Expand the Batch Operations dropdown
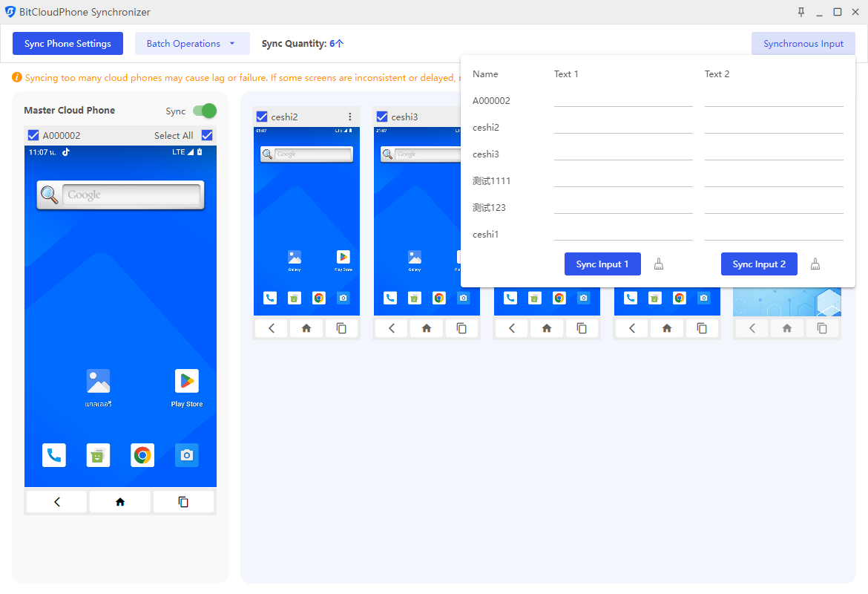This screenshot has width=868, height=594. (192, 44)
